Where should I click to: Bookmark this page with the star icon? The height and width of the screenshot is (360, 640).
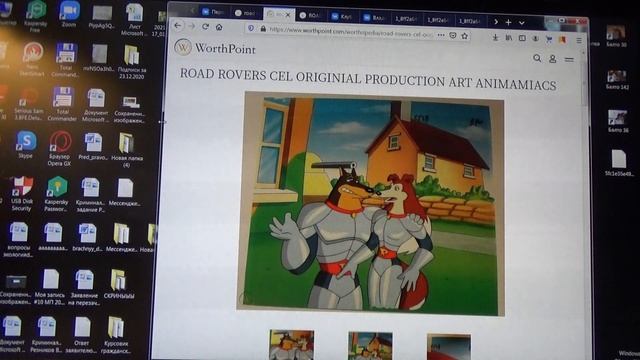click(x=464, y=36)
